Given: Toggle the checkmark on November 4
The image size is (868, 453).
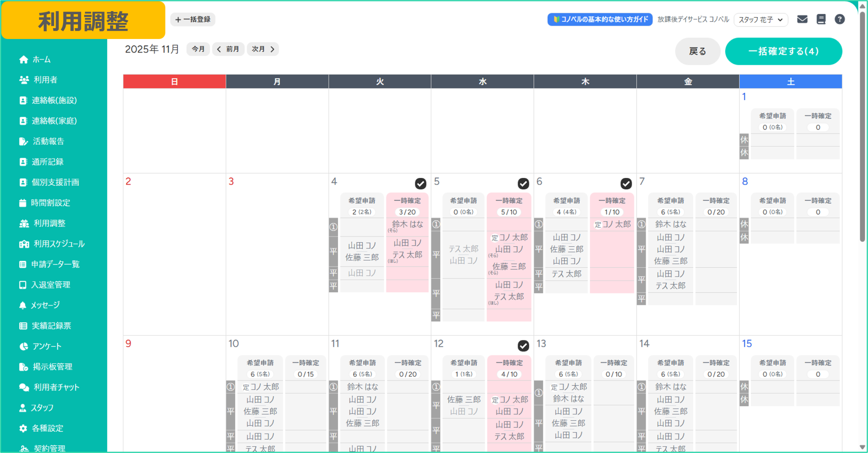Looking at the screenshot, I should 420,184.
